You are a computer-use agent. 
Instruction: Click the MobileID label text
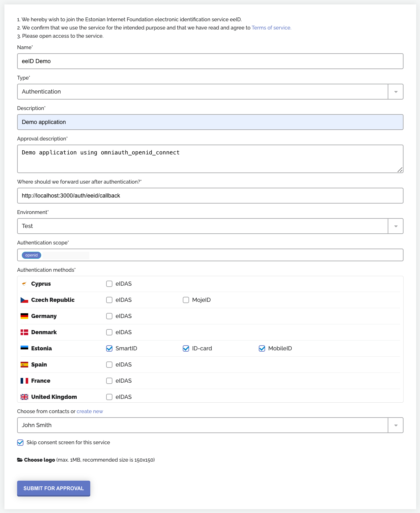[280, 348]
